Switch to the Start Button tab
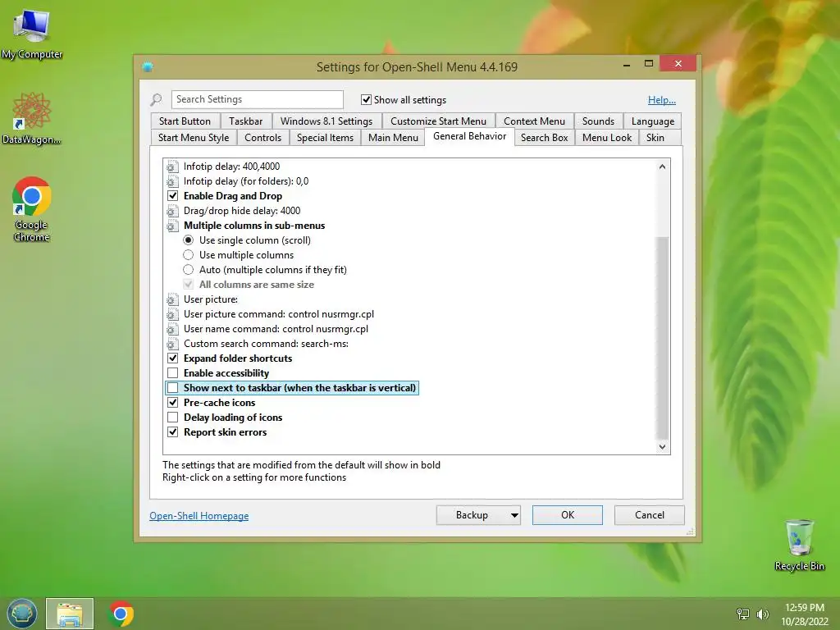The width and height of the screenshot is (840, 630). (185, 121)
